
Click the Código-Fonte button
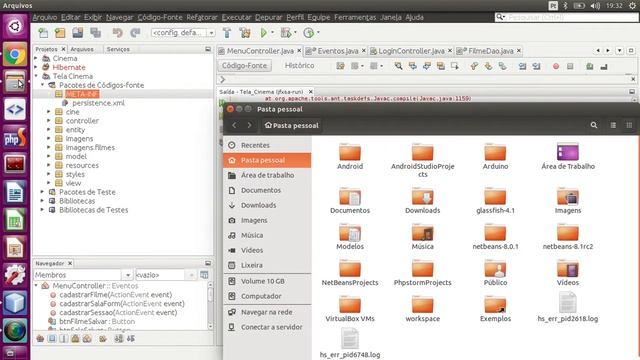244,66
